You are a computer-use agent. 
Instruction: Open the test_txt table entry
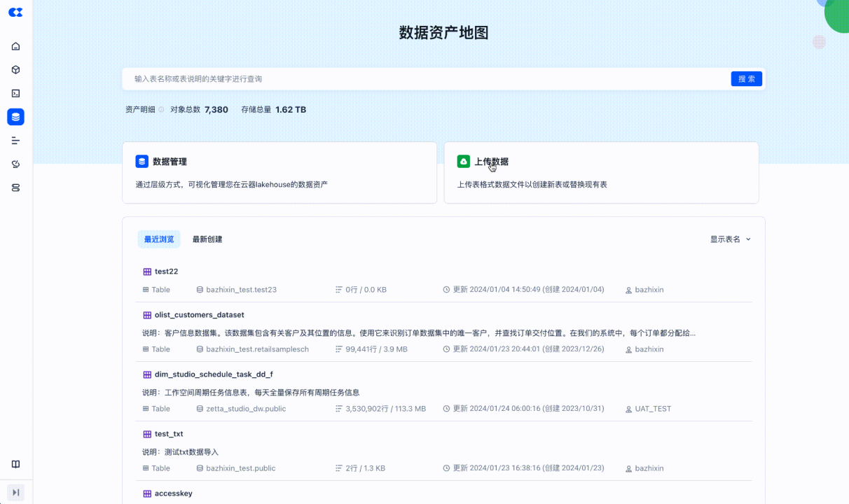tap(169, 434)
